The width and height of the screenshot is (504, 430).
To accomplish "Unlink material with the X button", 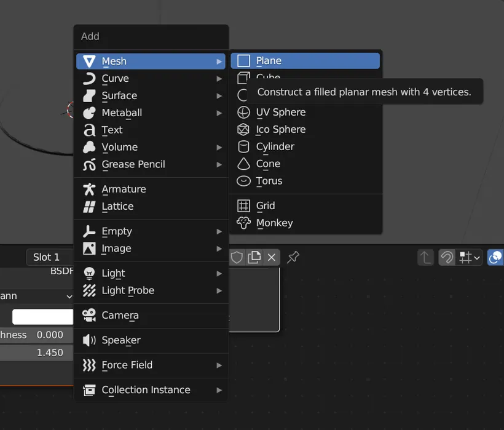I will click(272, 258).
